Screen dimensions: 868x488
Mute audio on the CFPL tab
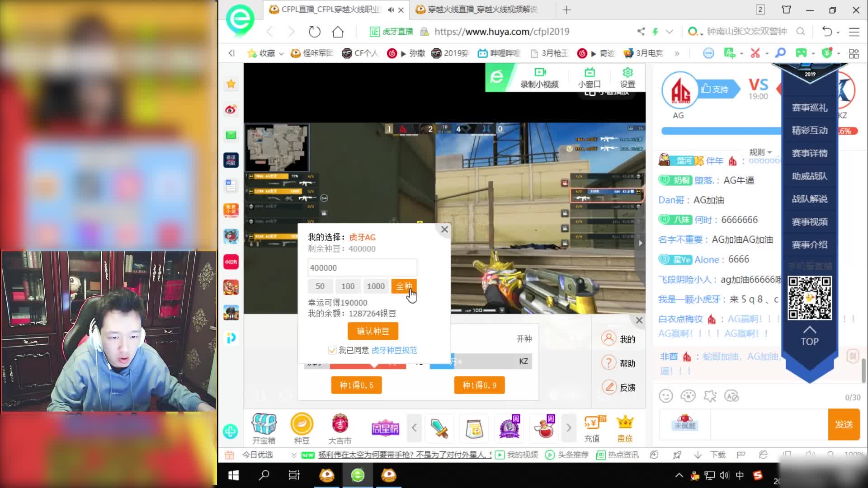coord(391,9)
